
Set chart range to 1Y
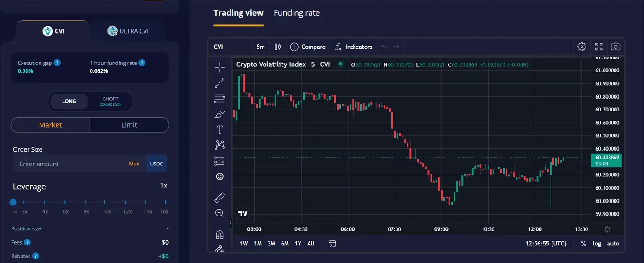(298, 243)
